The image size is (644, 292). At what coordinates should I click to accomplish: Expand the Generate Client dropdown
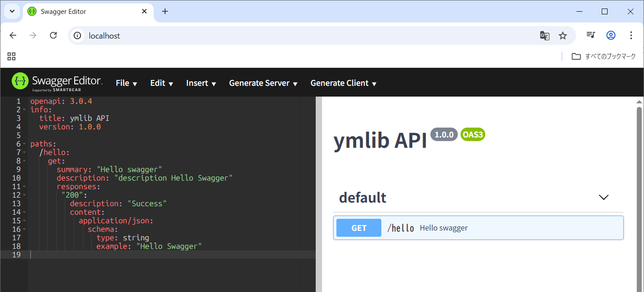point(343,83)
